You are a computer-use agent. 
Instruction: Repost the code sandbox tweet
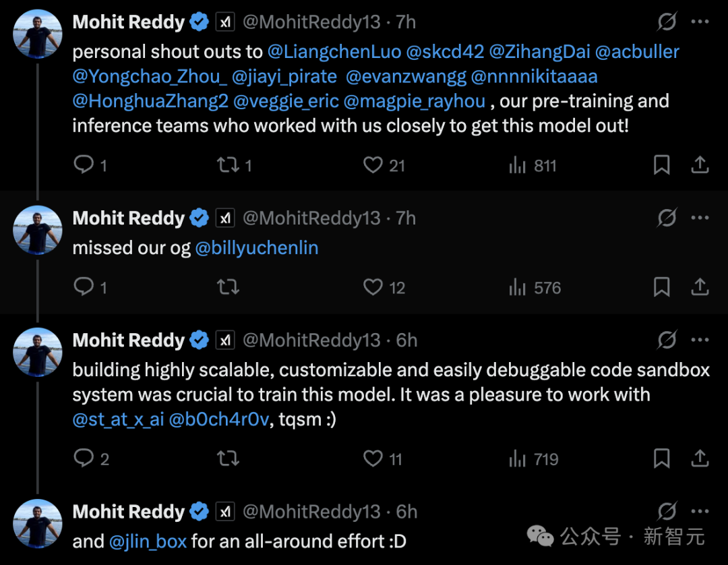pos(228,459)
